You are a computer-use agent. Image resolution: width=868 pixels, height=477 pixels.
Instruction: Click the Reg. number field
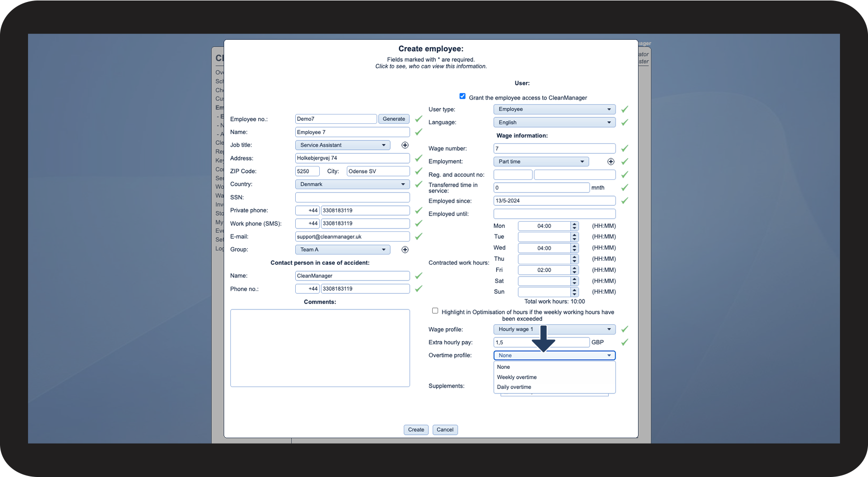[513, 175]
